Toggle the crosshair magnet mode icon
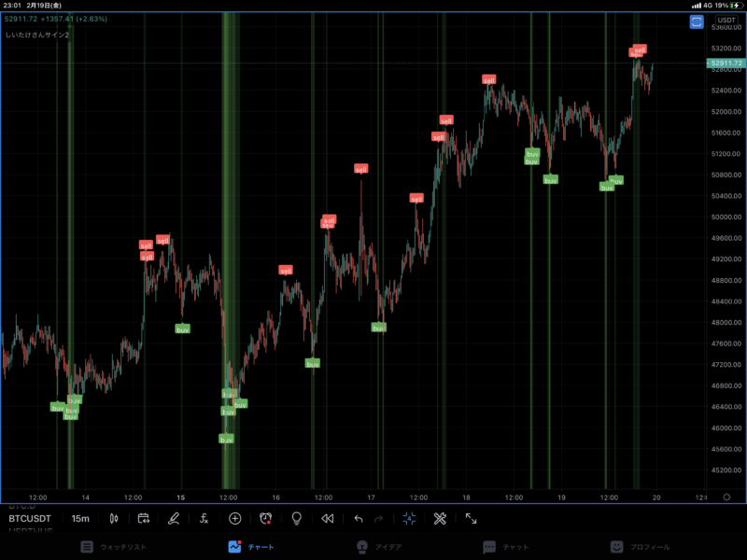Image resolution: width=747 pixels, height=560 pixels. 410,518
